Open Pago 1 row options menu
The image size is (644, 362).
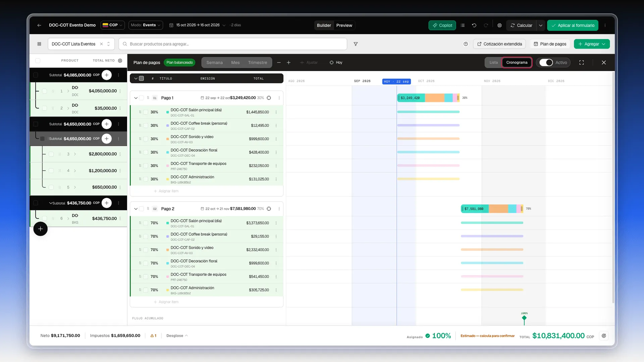coord(279,98)
